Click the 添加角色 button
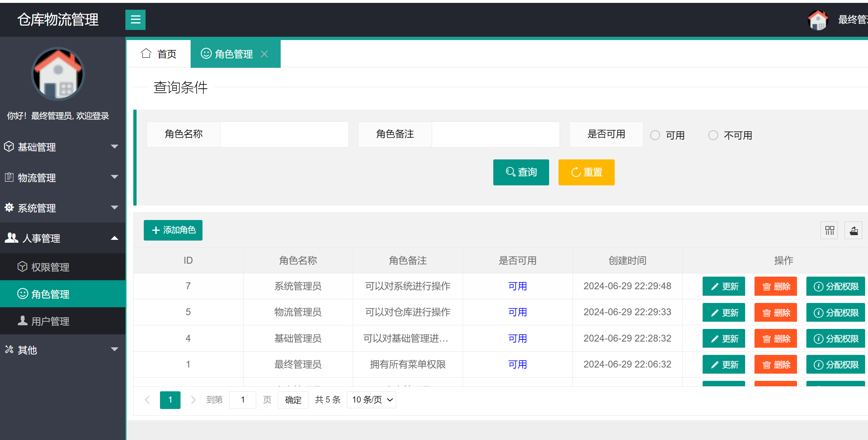868x440 pixels. pyautogui.click(x=173, y=230)
